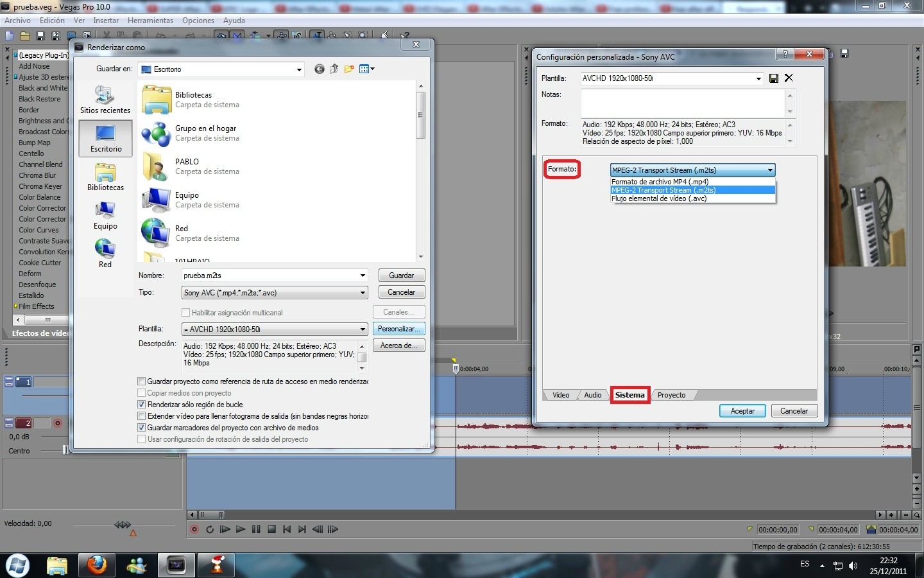Click the Save disk icon in Vegas toolbar
Image resolution: width=924 pixels, height=578 pixels.
(x=40, y=36)
